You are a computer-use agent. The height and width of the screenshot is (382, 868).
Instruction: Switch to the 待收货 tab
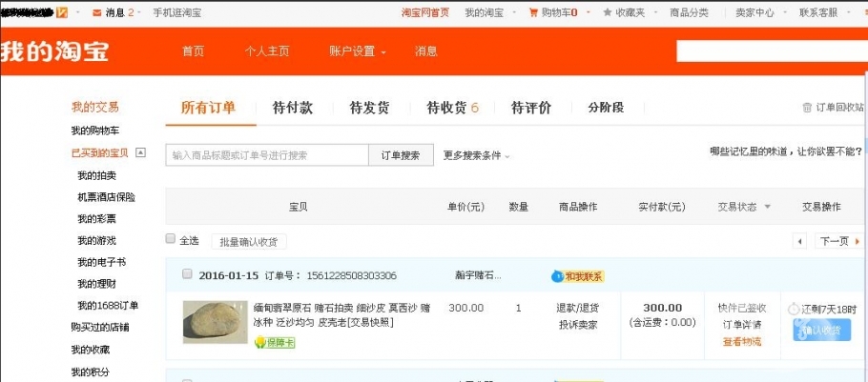click(452, 108)
